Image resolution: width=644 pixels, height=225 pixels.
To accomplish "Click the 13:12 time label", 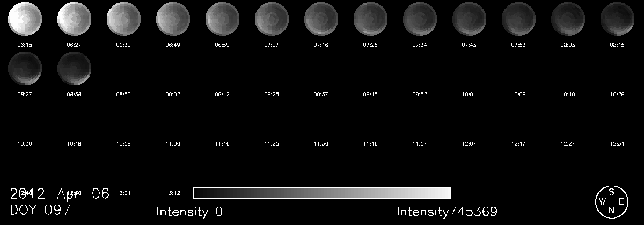I will tap(173, 193).
